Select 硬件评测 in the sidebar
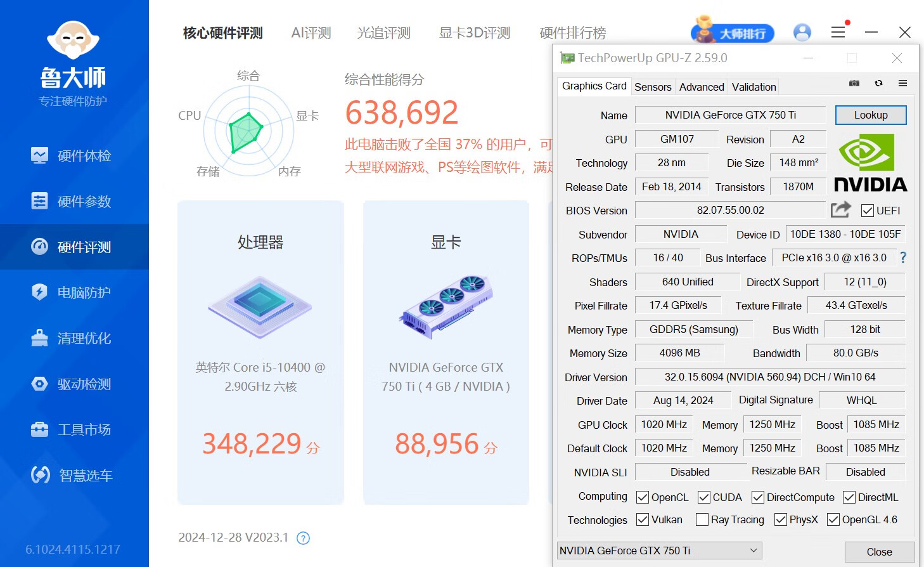Screen dimensions: 924x567 [74, 247]
